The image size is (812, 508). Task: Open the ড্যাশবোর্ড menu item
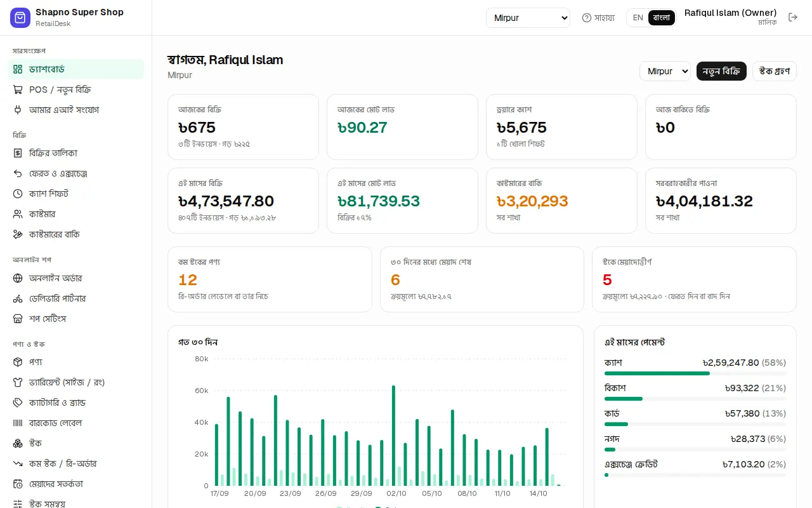[76, 69]
